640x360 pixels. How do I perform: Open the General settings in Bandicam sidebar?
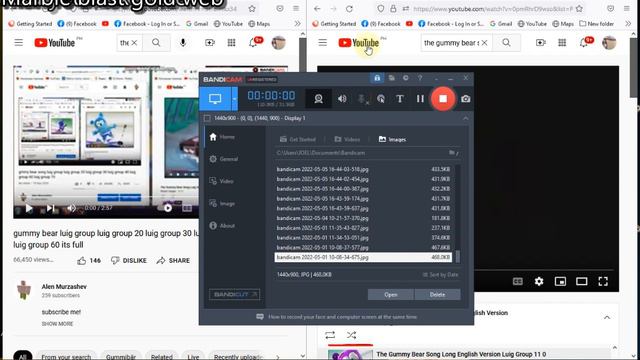(x=224, y=159)
